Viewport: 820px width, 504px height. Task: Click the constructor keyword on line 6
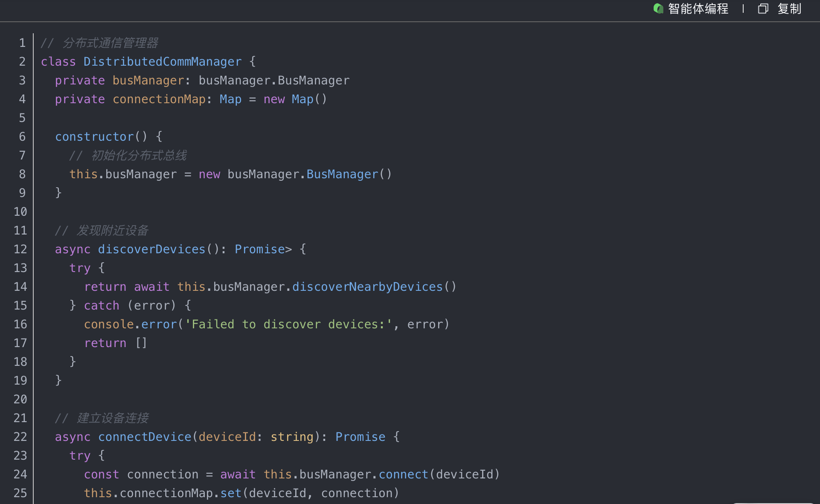(x=94, y=137)
